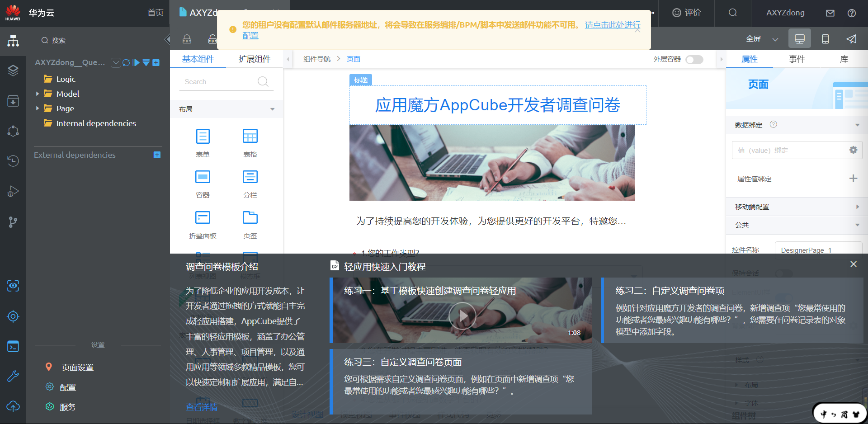Image resolution: width=868 pixels, height=424 pixels.
Task: Select the 表单 form layout component
Action: pyautogui.click(x=203, y=142)
